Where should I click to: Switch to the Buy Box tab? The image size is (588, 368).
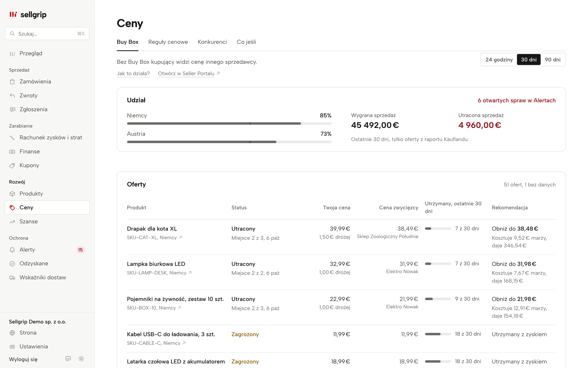(x=128, y=42)
